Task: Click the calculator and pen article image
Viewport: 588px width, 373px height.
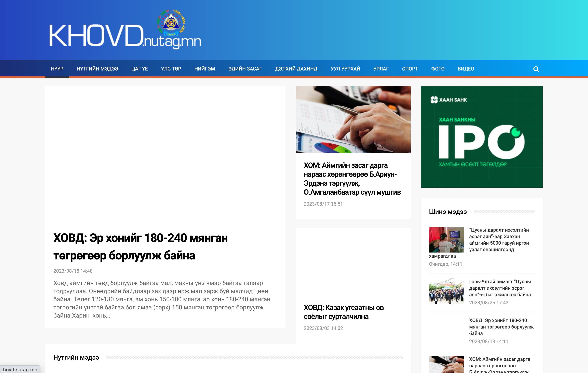Action: point(353,119)
